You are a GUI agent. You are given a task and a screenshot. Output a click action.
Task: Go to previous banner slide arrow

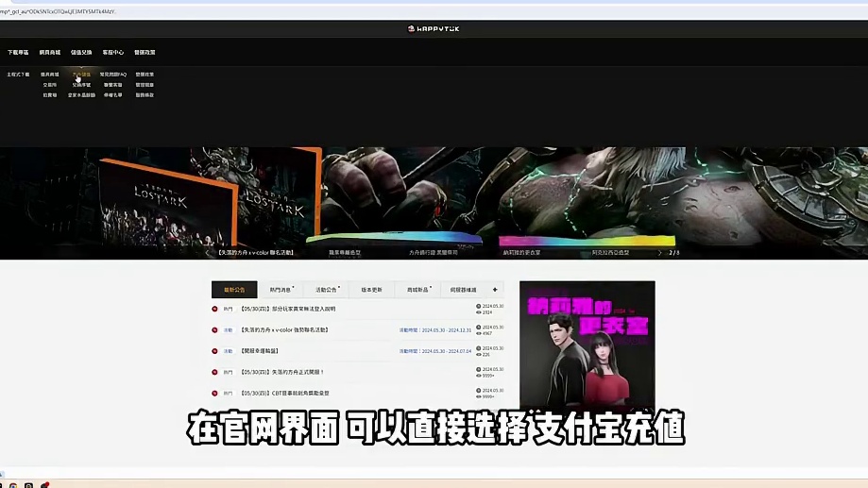[208, 253]
